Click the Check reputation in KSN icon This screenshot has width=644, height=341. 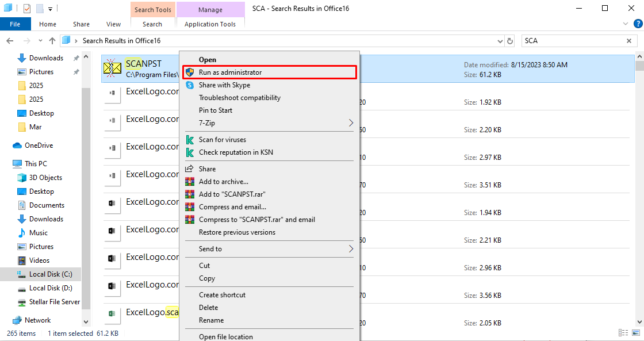tap(190, 152)
